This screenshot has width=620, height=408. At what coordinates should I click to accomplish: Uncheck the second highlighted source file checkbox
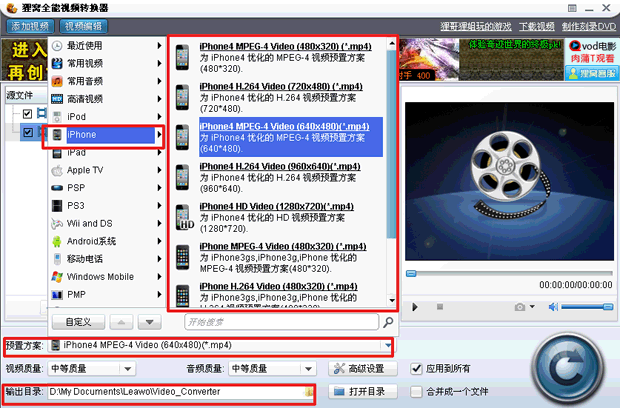(x=28, y=132)
